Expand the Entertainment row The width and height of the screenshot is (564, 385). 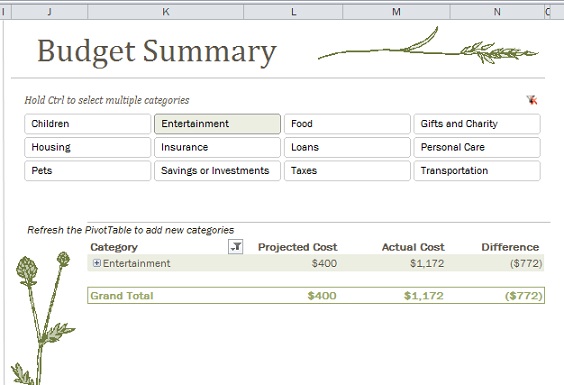97,263
